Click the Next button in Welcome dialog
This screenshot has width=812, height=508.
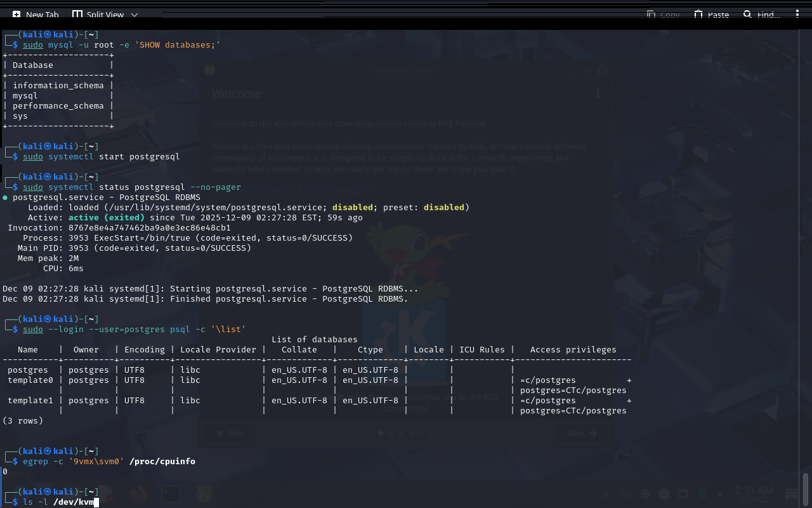tap(582, 433)
